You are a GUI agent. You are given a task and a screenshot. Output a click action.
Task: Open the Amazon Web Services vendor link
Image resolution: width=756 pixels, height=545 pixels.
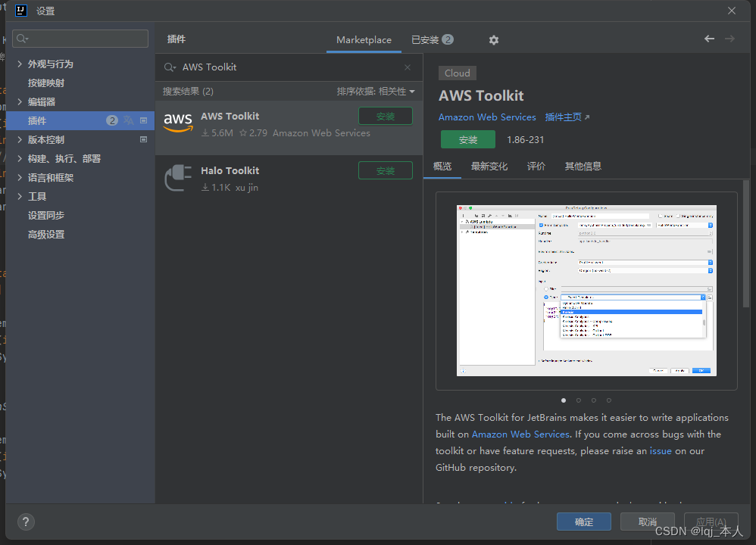487,117
